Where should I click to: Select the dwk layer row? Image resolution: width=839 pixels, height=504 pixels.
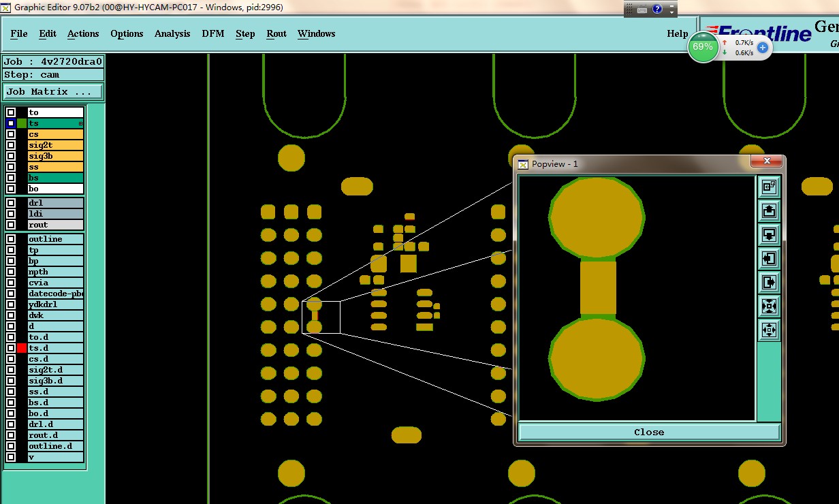pos(55,315)
